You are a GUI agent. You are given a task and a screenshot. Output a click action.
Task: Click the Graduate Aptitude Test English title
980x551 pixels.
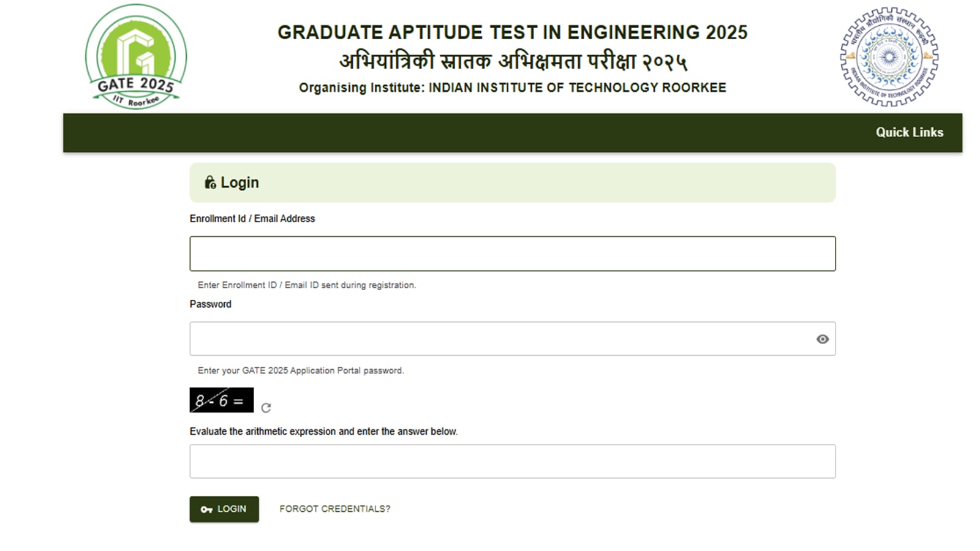[512, 32]
